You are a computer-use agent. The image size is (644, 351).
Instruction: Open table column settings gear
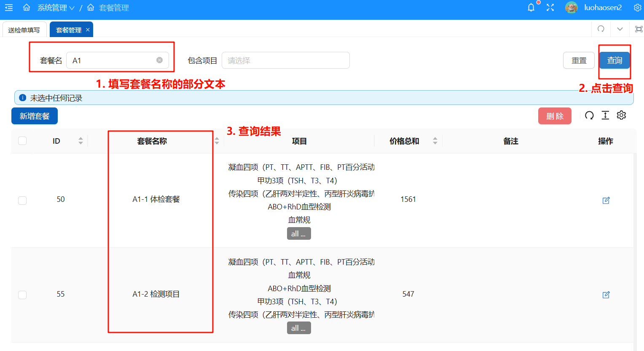(621, 115)
